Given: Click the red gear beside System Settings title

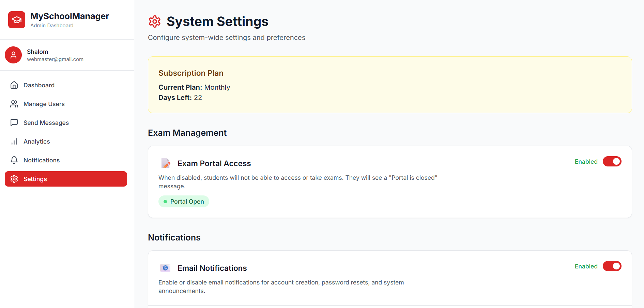Looking at the screenshot, I should [155, 21].
